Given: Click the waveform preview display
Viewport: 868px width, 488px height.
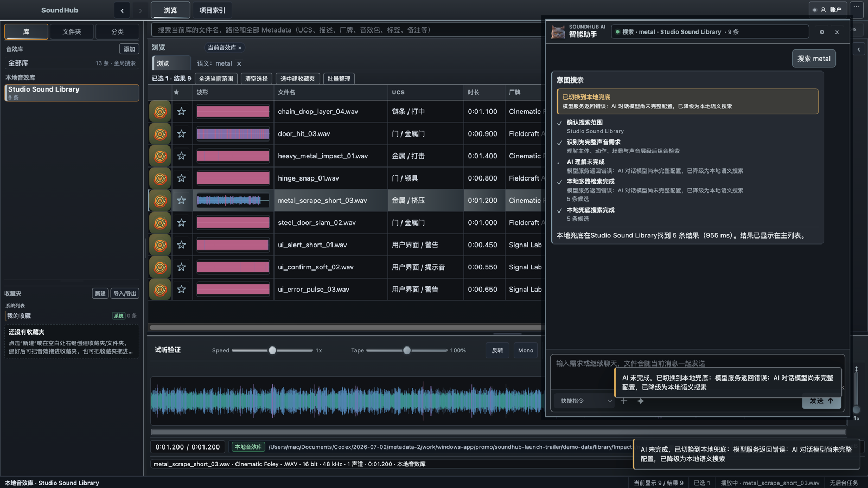Looking at the screenshot, I should coord(346,401).
